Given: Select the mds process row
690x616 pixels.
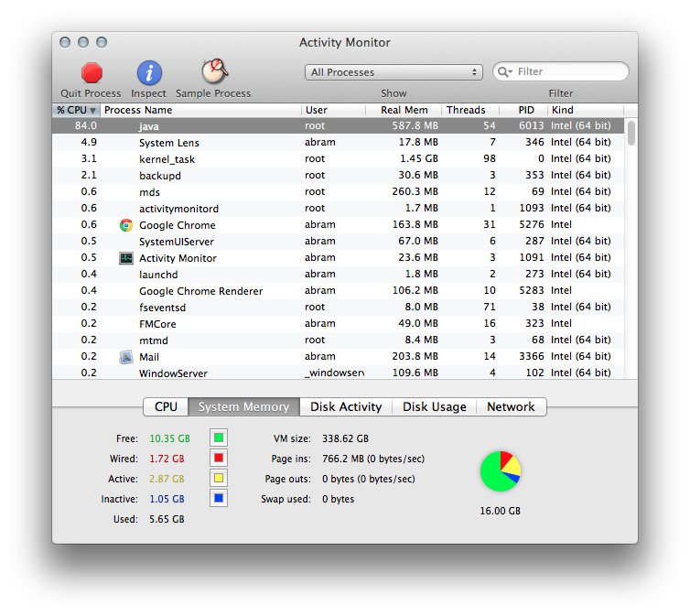Looking at the screenshot, I should point(338,192).
